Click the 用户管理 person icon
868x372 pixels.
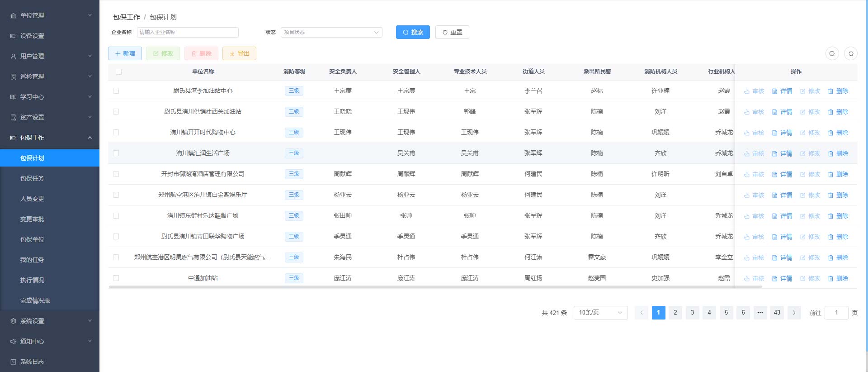13,57
